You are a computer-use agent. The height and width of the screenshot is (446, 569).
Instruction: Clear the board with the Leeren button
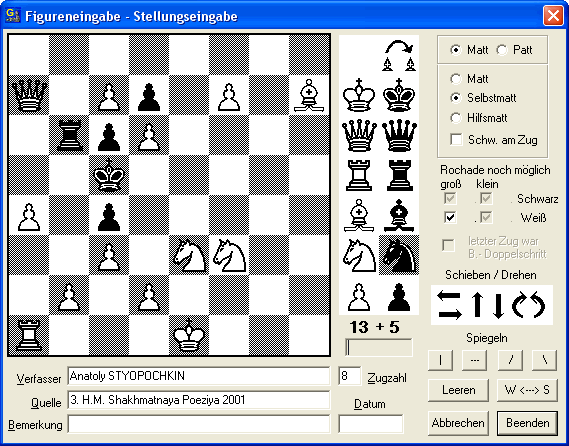458,390
